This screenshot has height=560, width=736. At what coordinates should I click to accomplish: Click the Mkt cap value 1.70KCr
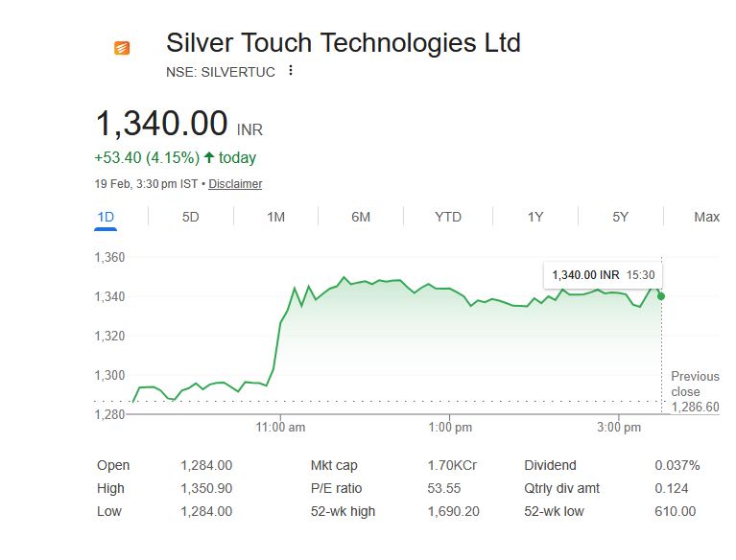(x=452, y=465)
